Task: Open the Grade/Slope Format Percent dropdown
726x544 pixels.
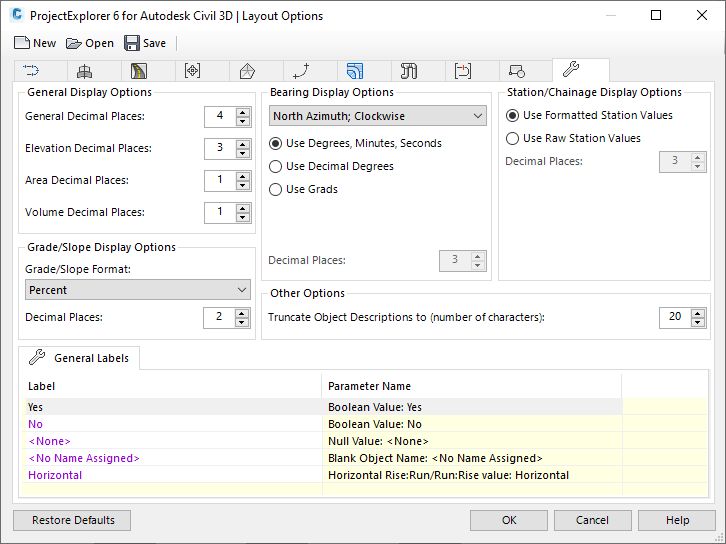Action: [138, 290]
